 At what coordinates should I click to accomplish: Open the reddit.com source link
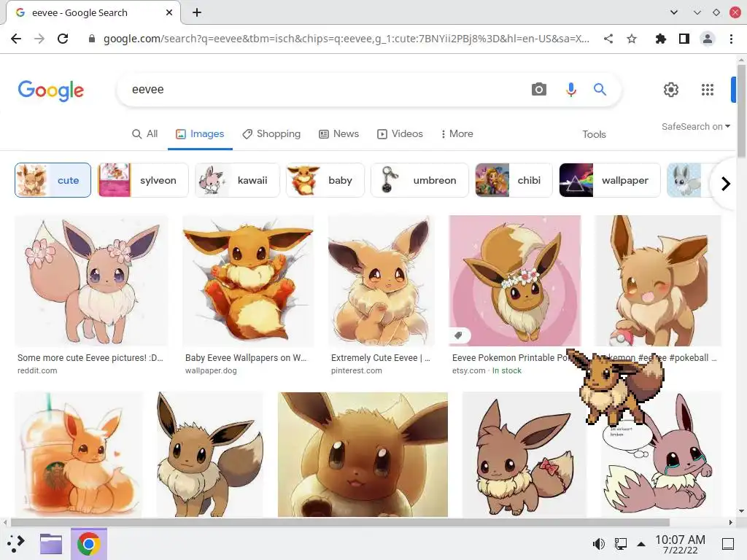(x=37, y=370)
